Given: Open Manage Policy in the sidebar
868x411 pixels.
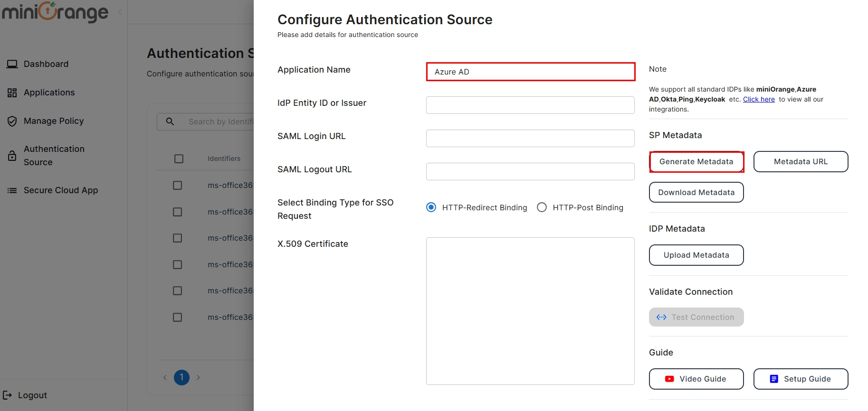Looking at the screenshot, I should 54,121.
